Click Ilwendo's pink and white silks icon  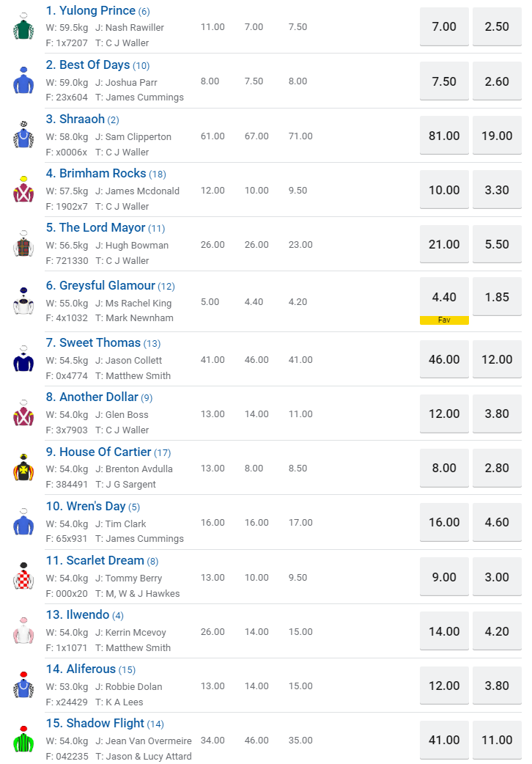23,631
